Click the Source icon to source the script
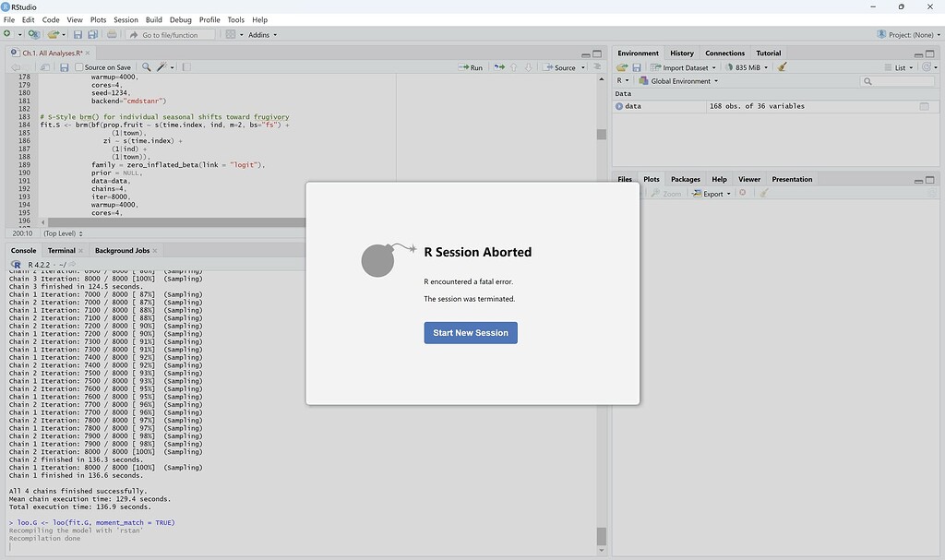 (558, 66)
